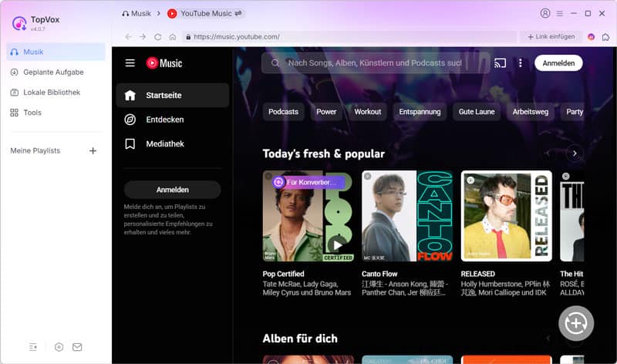Reload the page with refresh icon
Viewport: 617px width, 364px height.
pos(158,36)
